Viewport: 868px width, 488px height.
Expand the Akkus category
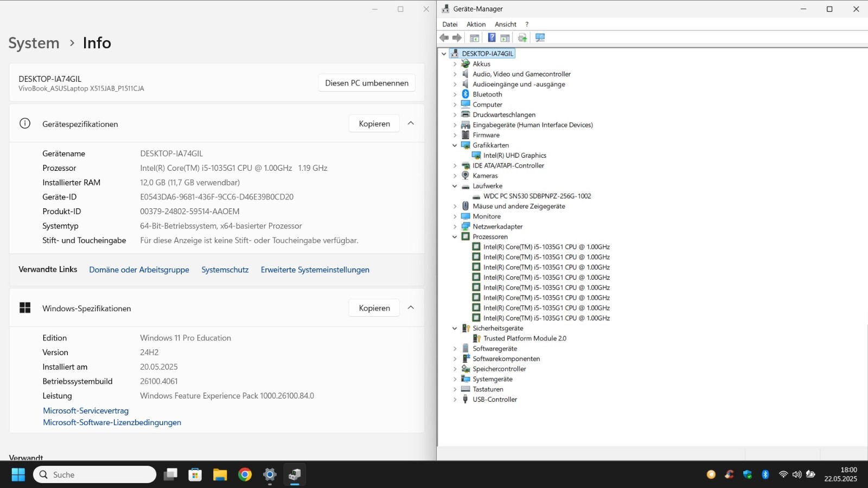[x=455, y=64]
